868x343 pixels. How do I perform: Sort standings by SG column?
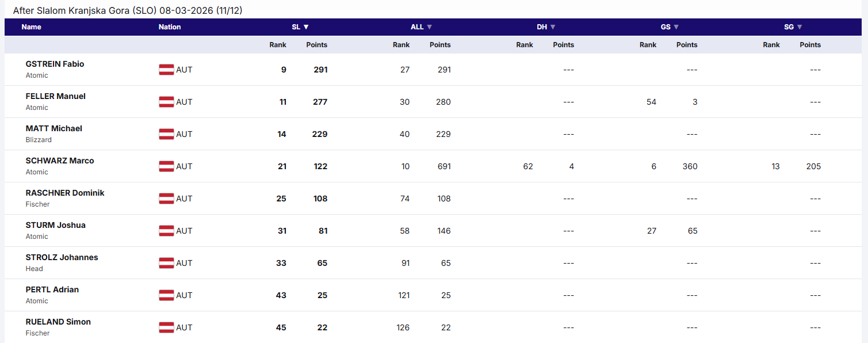[x=793, y=27]
